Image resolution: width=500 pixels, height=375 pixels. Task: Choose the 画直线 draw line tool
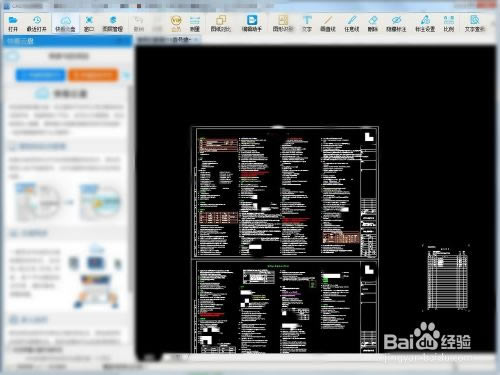(x=328, y=23)
